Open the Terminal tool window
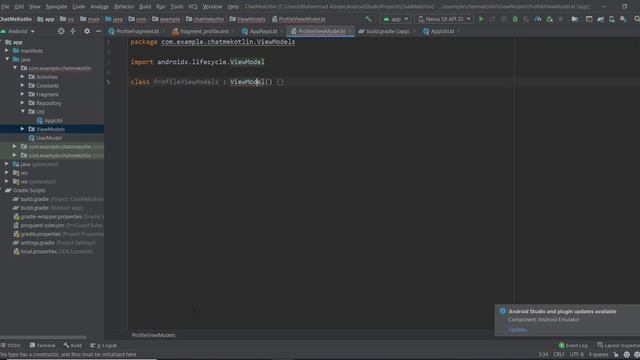Viewport: 640px width, 360px height. [x=42, y=345]
